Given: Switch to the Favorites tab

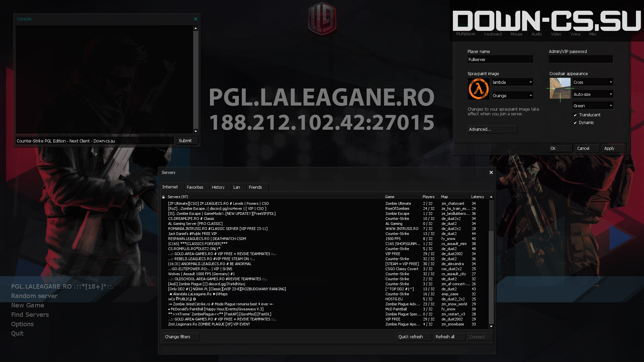Looking at the screenshot, I should (x=197, y=187).
